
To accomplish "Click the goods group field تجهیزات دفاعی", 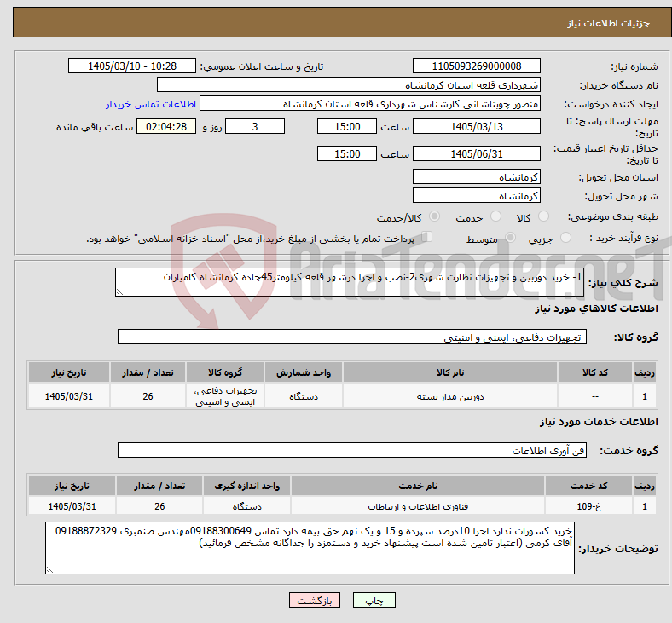I will 352,337.
